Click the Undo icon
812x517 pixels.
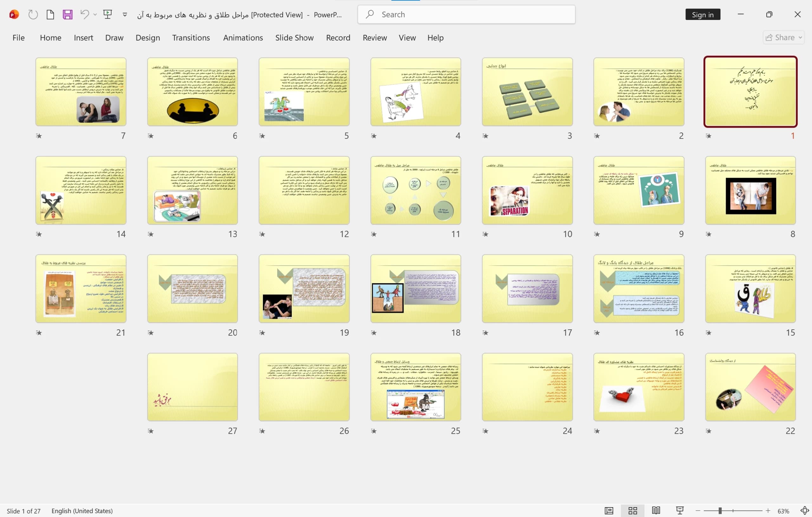click(85, 15)
